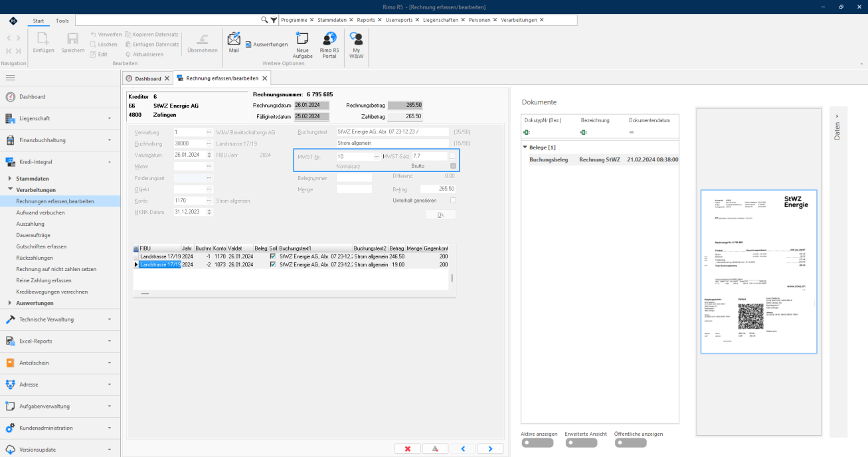Viewport: 868px width, 457px height.
Task: Open lookup button next to Verwaltung field
Action: pos(209,132)
